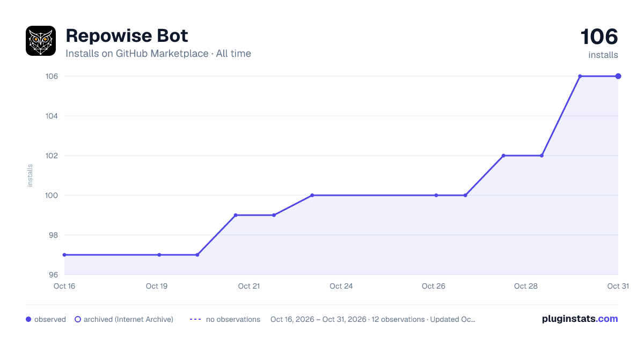Select the Oct 19 data point at 97
The height and width of the screenshot is (338, 644).
[x=159, y=255]
